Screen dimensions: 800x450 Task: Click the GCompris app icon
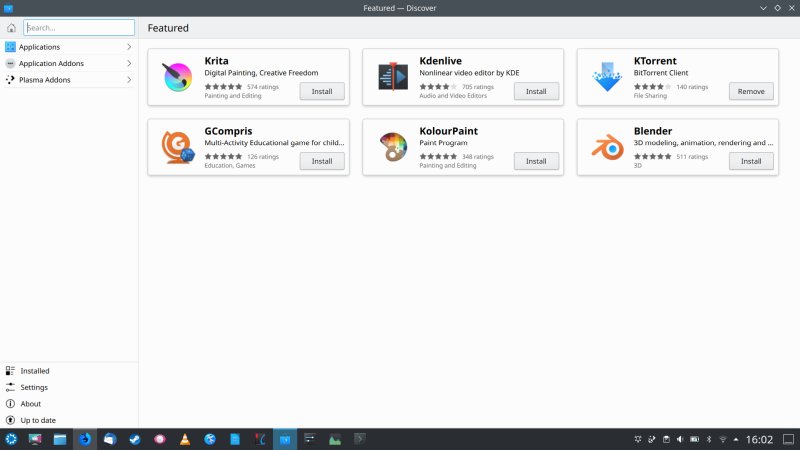click(177, 147)
